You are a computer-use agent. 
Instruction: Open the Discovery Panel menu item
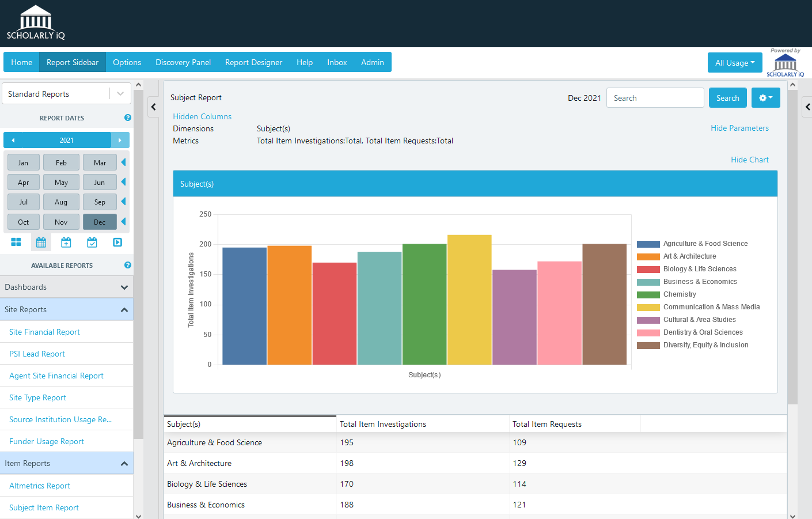pyautogui.click(x=183, y=62)
